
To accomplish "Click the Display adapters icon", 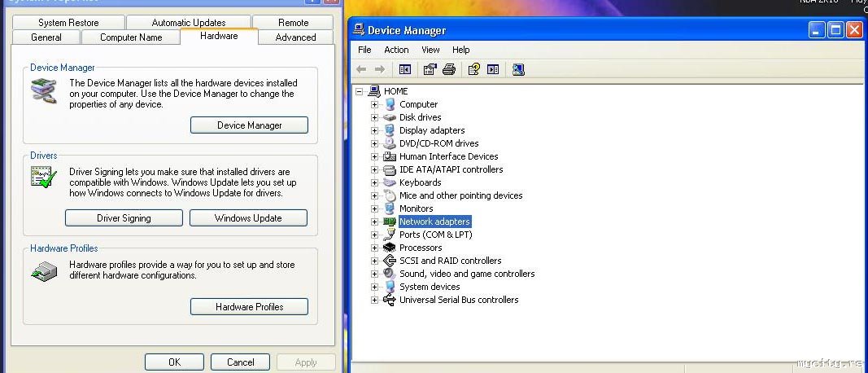I will (x=390, y=130).
